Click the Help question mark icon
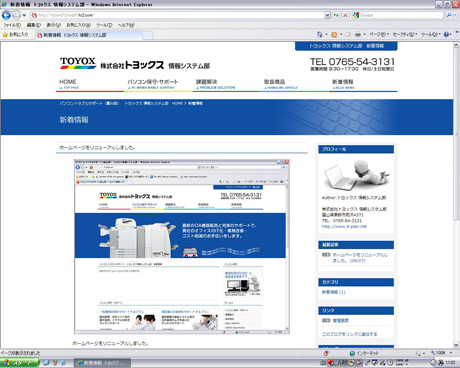The width and height of the screenshot is (460, 368). click(446, 34)
